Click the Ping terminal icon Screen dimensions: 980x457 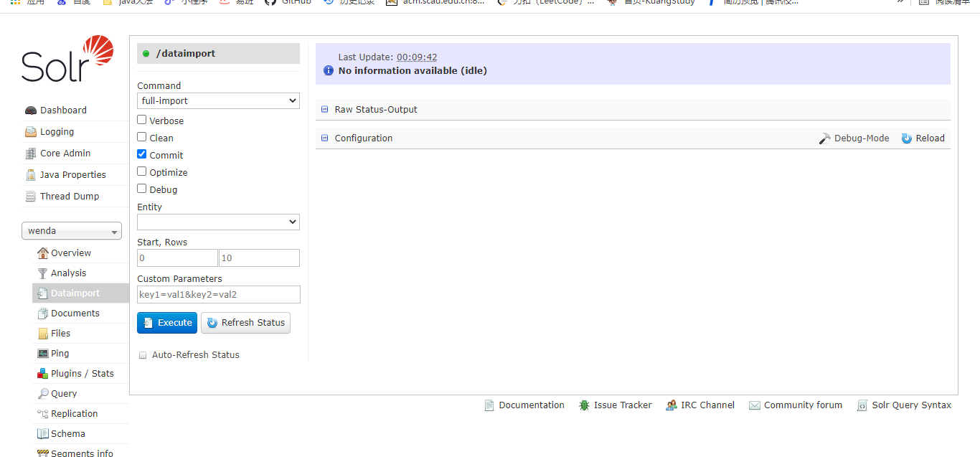point(43,354)
